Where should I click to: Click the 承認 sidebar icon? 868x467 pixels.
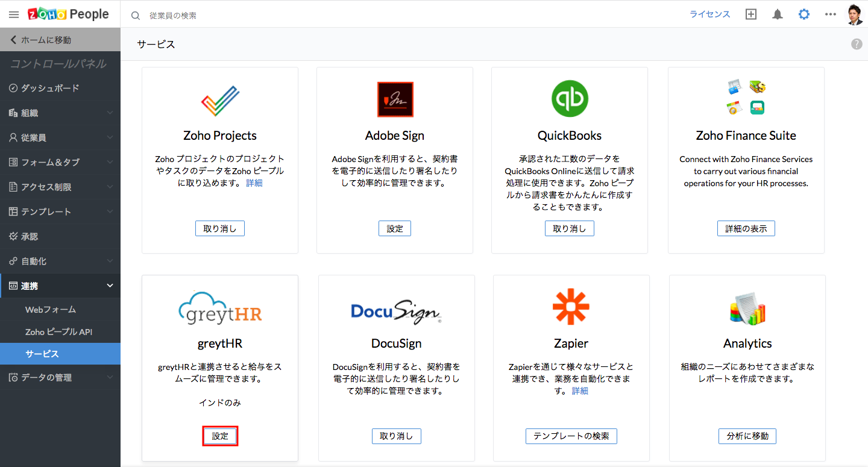point(13,236)
